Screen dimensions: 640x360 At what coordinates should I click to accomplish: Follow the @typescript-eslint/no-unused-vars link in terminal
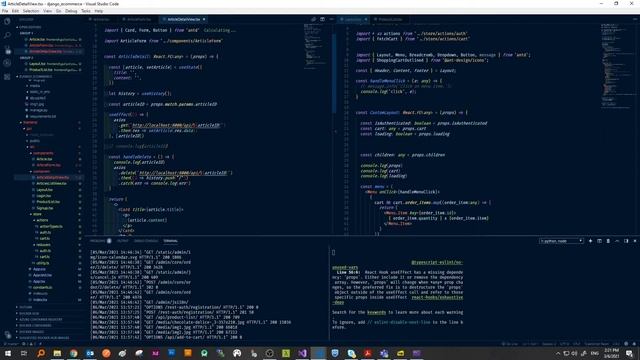tap(437, 262)
